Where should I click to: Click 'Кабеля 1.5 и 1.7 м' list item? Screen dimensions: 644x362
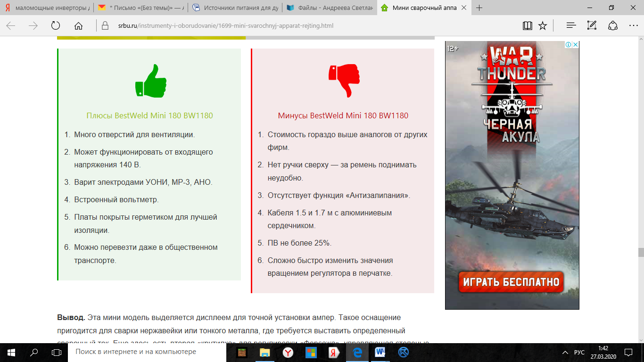click(330, 219)
